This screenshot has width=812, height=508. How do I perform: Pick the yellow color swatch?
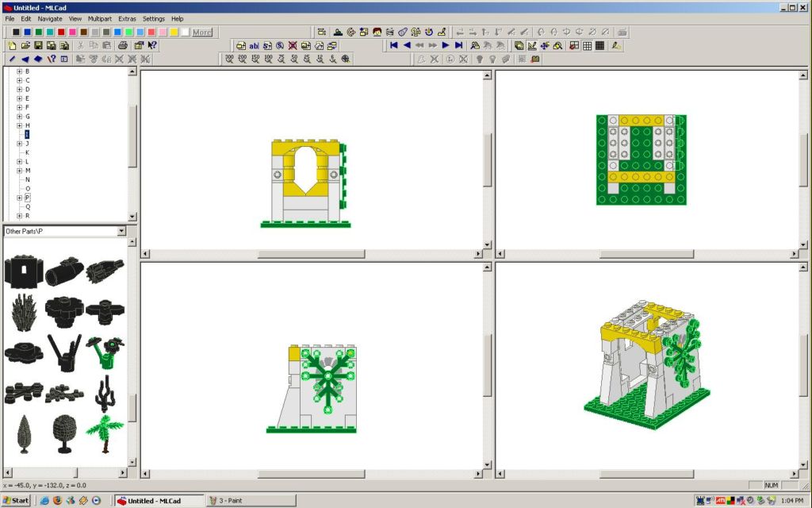tap(174, 32)
